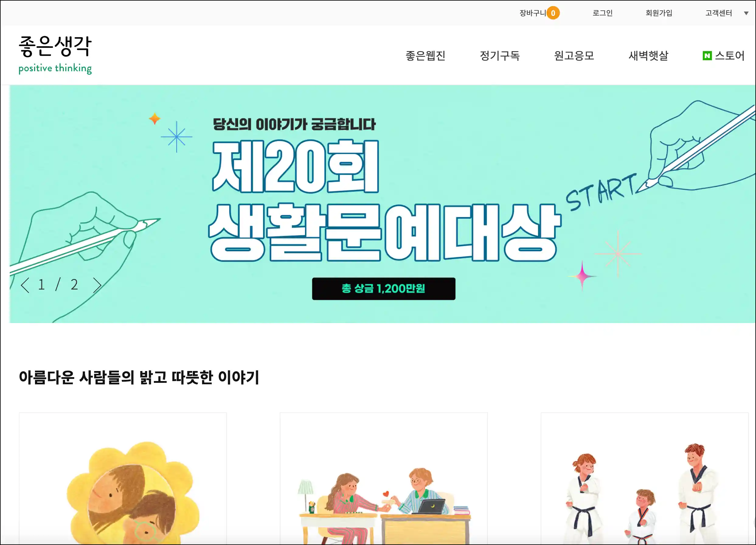
Task: Select the 새벽햇살 menu item
Action: pyautogui.click(x=648, y=56)
